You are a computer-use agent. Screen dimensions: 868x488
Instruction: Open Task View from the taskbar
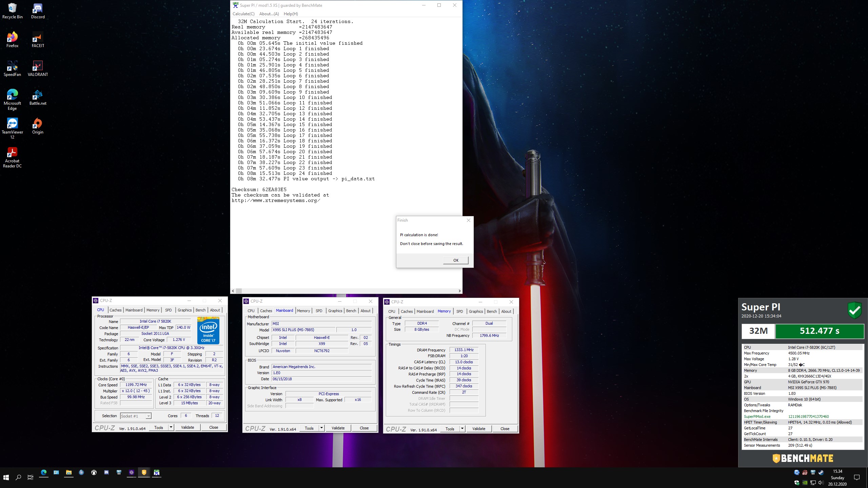click(x=31, y=477)
